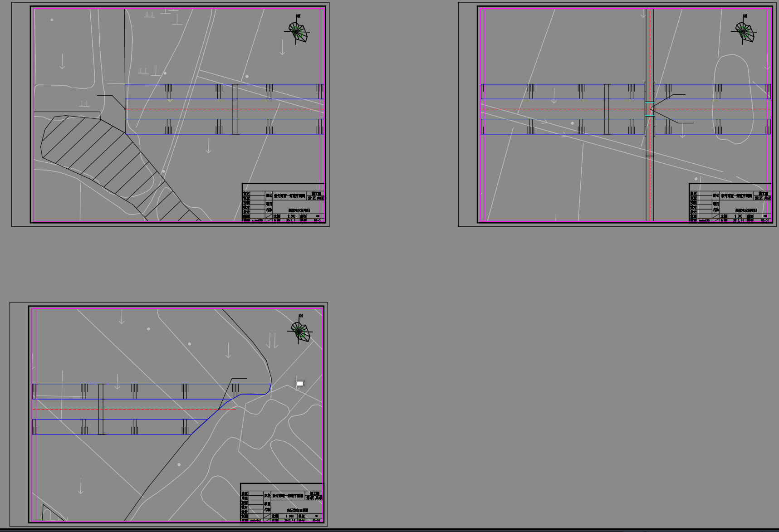
Task: Select the north arrow compass in the top-left sheet
Action: pos(297,30)
